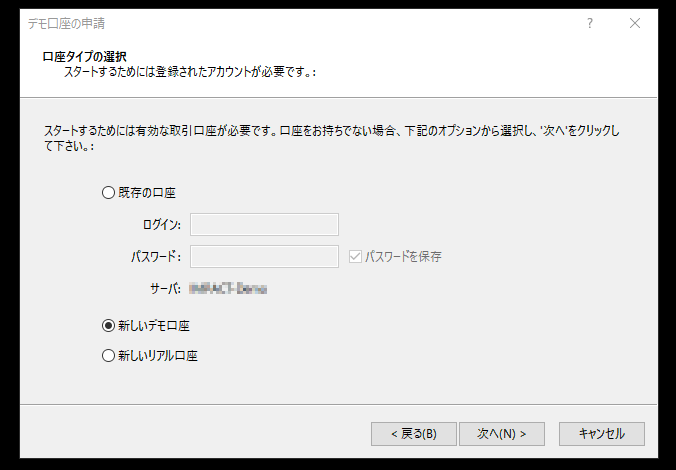This screenshot has height=470, width=676.
Task: Focus the パスワード input field
Action: point(264,257)
